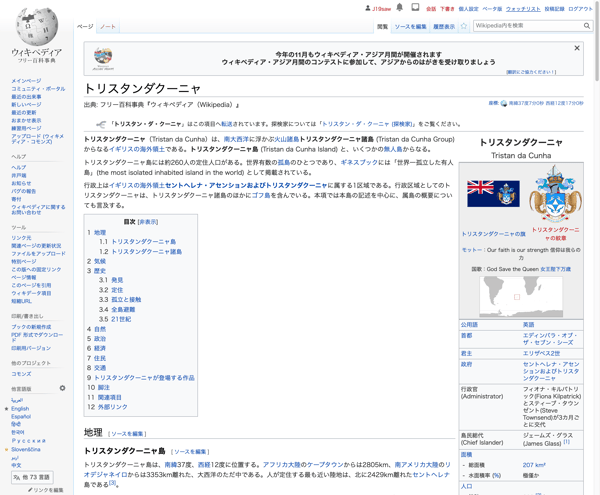Close the Asia Month banner
The image size is (600, 495).
tap(577, 48)
